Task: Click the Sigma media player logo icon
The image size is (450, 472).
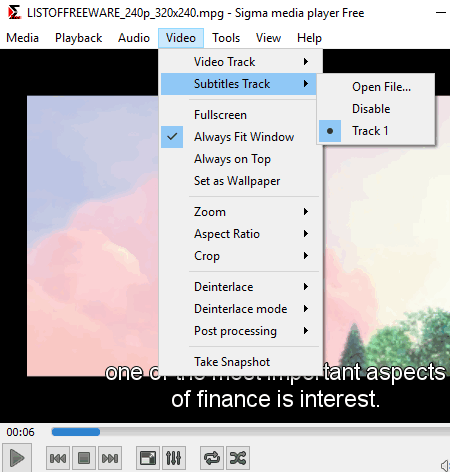Action: pyautogui.click(x=14, y=13)
